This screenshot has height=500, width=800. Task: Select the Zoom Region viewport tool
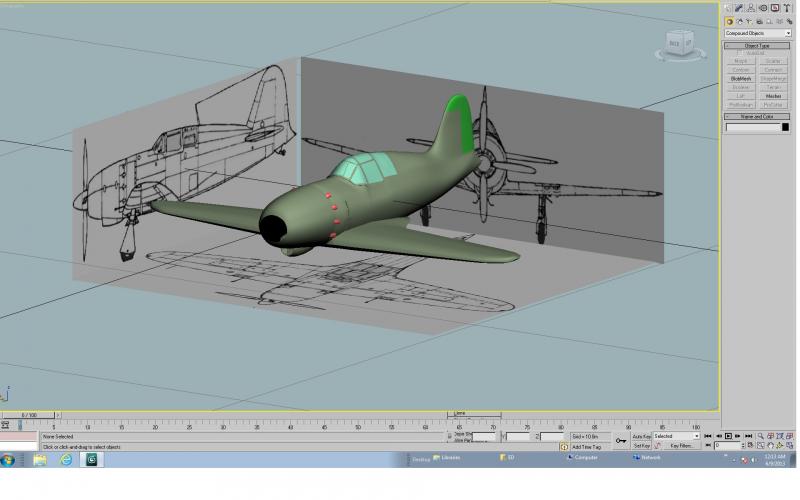(x=761, y=445)
